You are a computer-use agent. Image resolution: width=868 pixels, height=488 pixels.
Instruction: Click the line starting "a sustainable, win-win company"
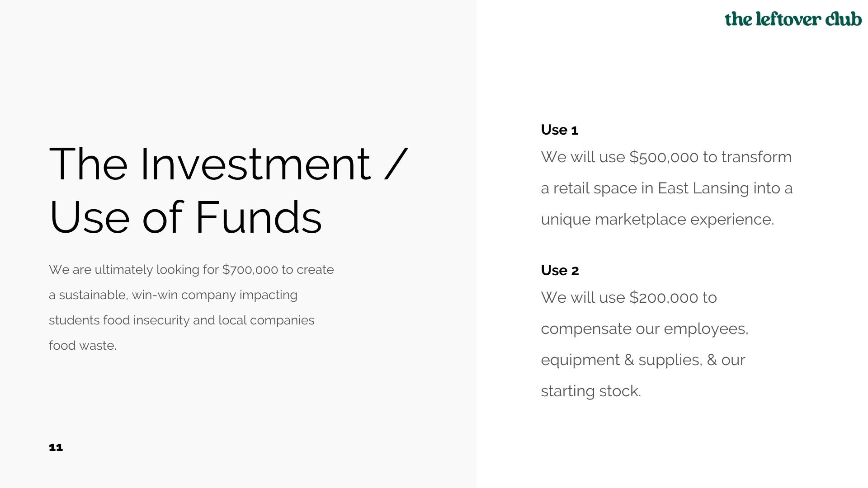click(x=173, y=295)
